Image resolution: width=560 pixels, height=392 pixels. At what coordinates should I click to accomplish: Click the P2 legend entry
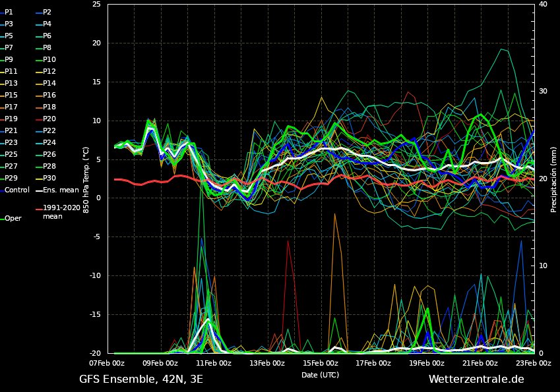[x=44, y=12]
